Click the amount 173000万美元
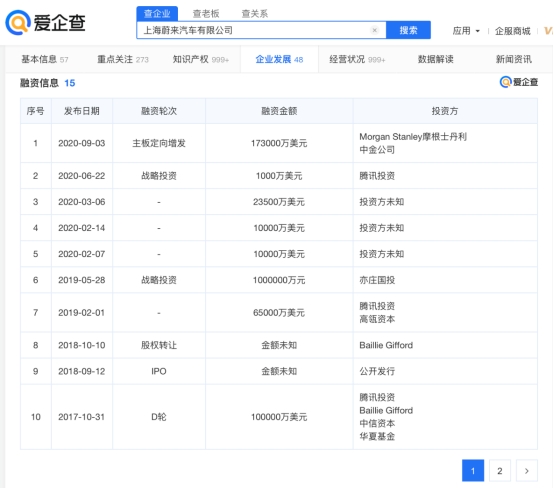The image size is (554, 489). [x=279, y=143]
